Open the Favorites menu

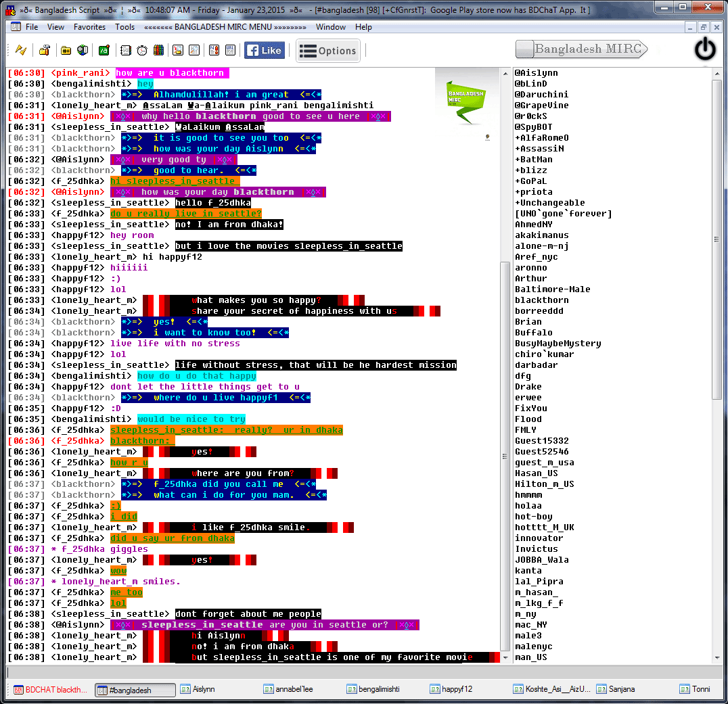tap(89, 27)
